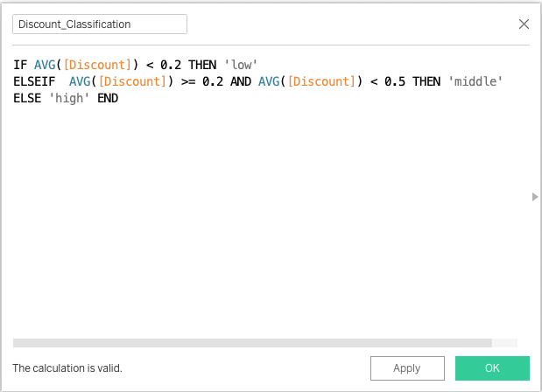Image resolution: width=542 pixels, height=392 pixels.
Task: Click the 0.5 threshold value
Action: pyautogui.click(x=395, y=81)
